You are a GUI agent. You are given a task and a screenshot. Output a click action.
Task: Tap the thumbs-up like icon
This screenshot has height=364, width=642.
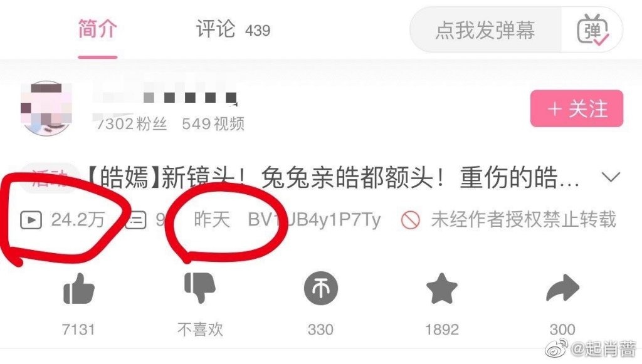(x=78, y=289)
